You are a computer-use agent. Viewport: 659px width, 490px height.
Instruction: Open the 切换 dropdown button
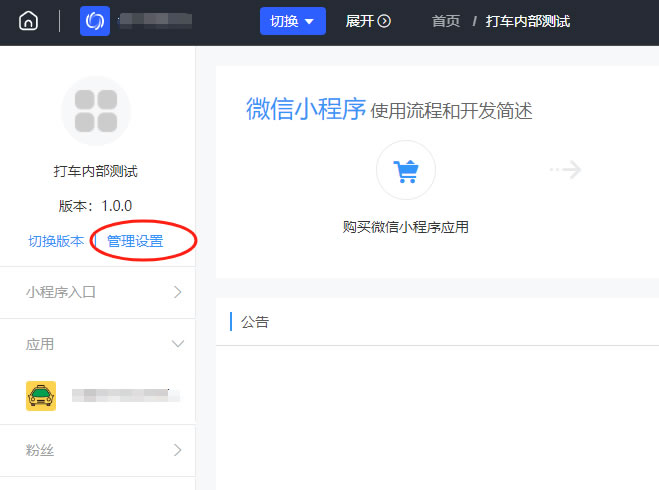tap(293, 21)
